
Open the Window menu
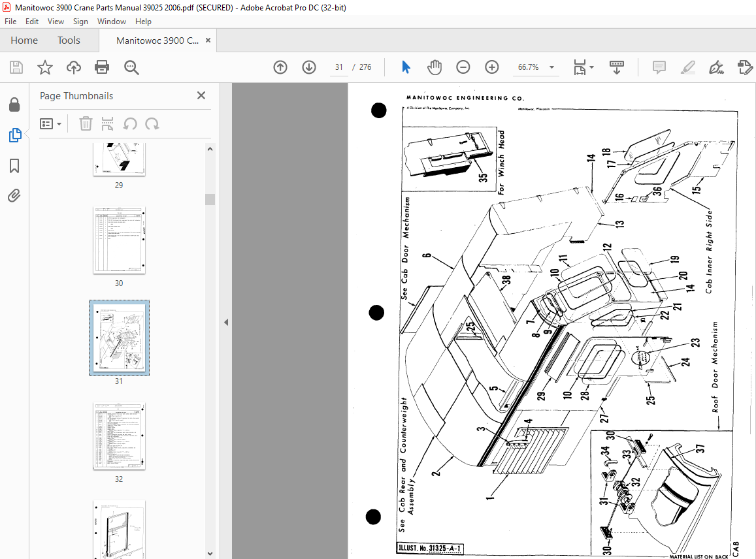[111, 21]
